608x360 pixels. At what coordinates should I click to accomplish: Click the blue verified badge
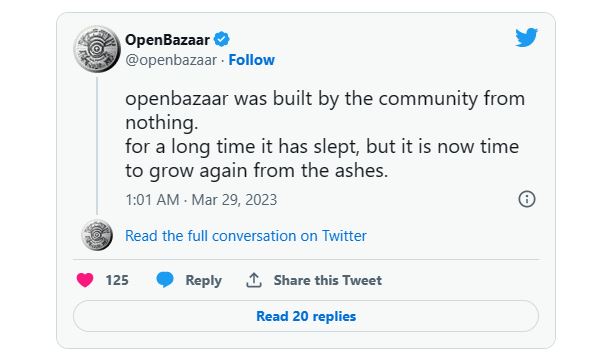coord(222,40)
